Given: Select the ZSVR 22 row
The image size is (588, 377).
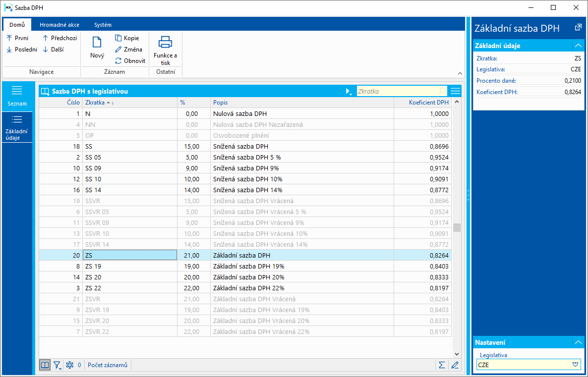Looking at the screenshot, I should click(x=245, y=331).
